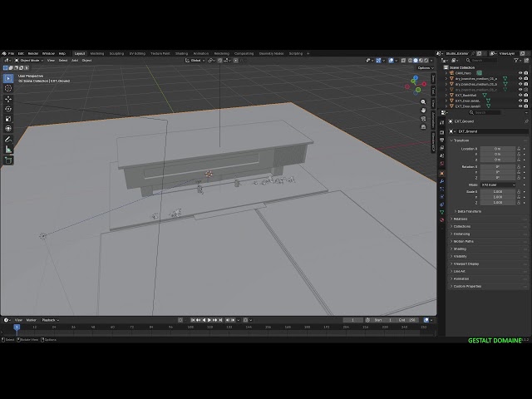
Task: Switch perspective/orthographic grid icon
Action: 423,127
